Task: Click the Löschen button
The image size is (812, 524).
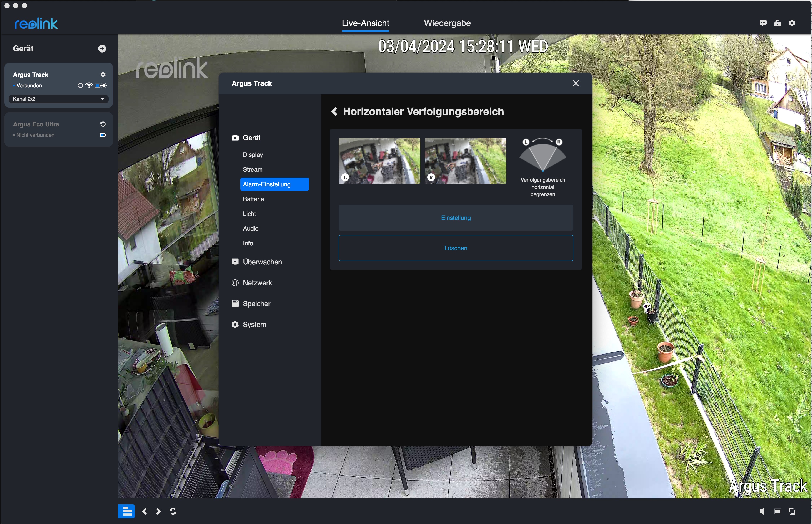Action: (456, 248)
